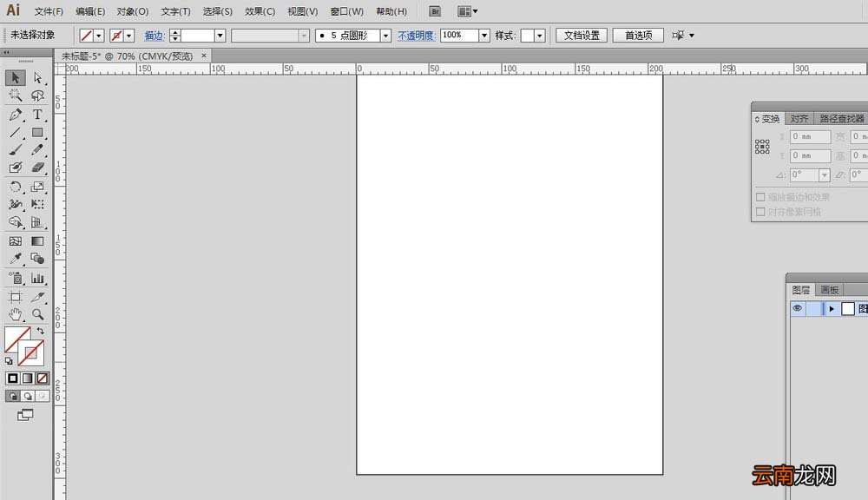Open brush definition 5 点圆形 dropdown
This screenshot has height=500, width=868.
click(x=386, y=36)
